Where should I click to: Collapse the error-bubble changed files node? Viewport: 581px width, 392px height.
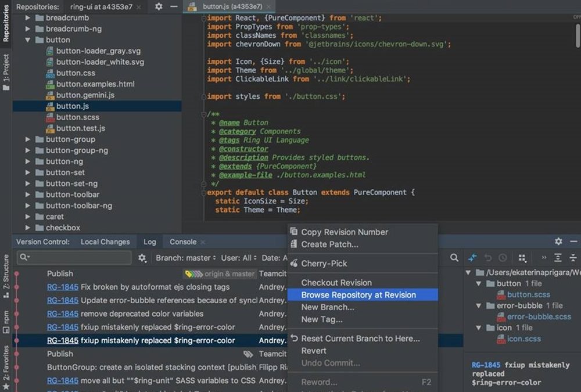tap(479, 305)
